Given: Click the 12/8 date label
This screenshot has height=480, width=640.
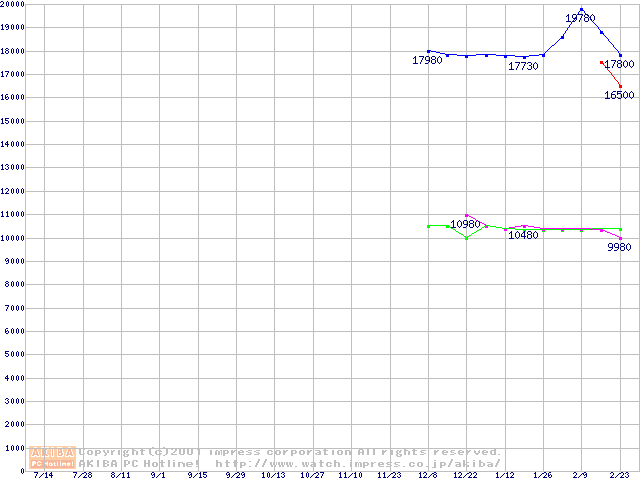Looking at the screenshot, I should pyautogui.click(x=428, y=475).
